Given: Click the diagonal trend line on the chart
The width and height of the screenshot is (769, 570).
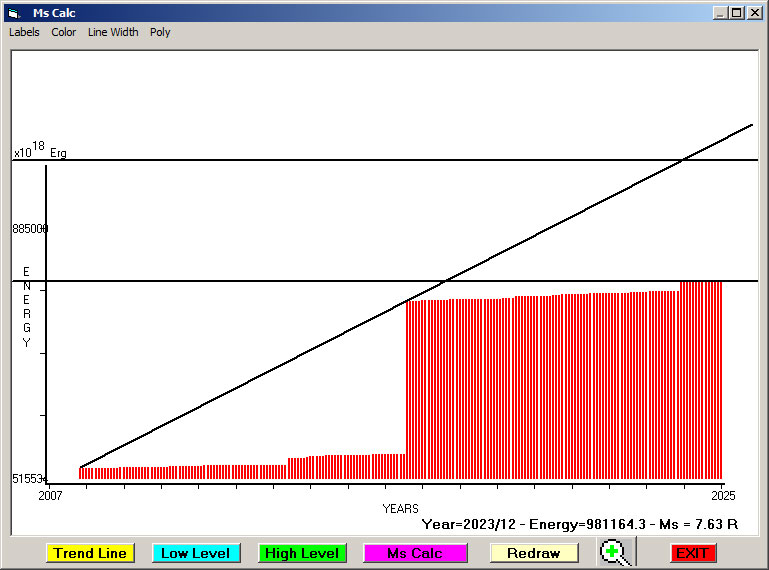Looking at the screenshot, I should click(x=300, y=355).
